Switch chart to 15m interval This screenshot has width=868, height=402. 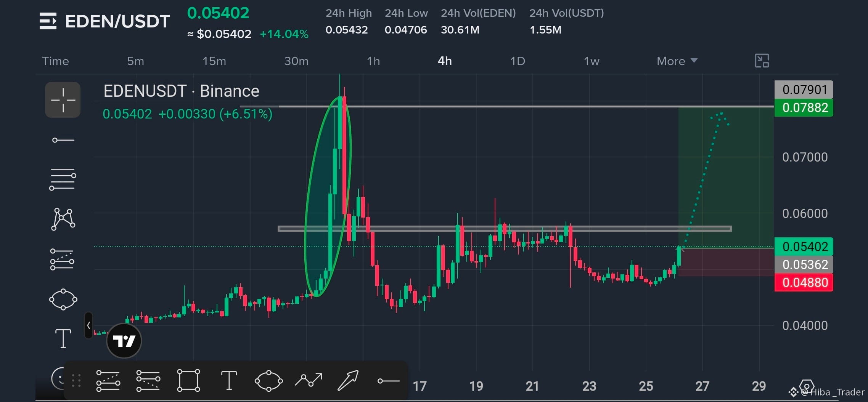(214, 61)
